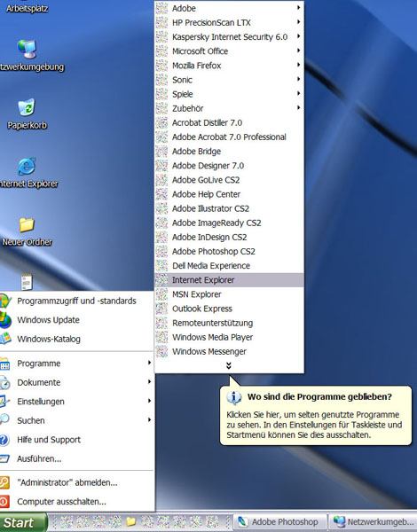This screenshot has width=417, height=532.
Task: Expand the Adobe submenu arrow
Action: [x=298, y=7]
